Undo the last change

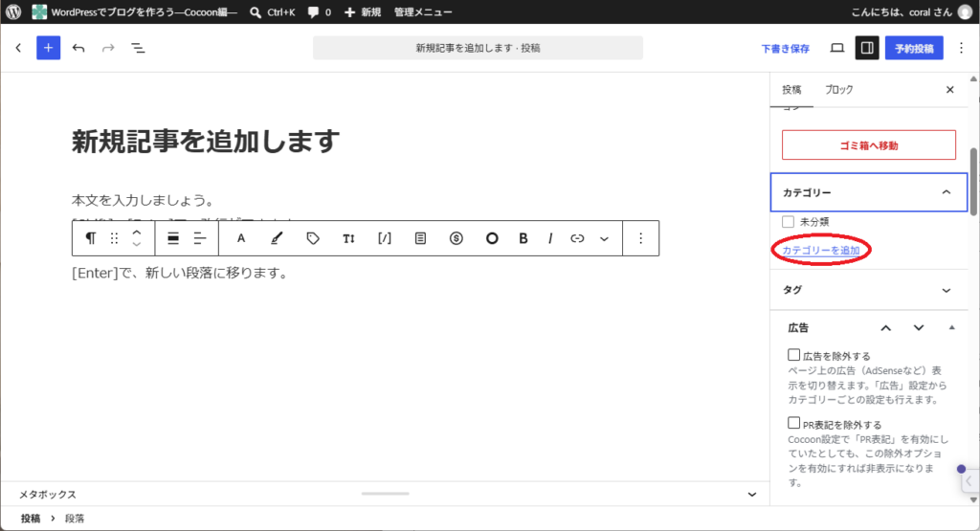pos(78,48)
